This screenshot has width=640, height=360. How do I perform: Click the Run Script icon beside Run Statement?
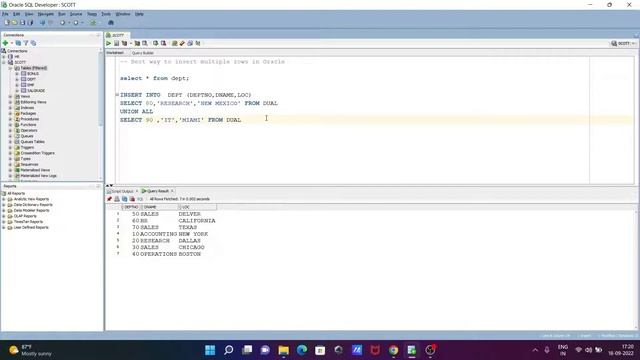click(x=116, y=43)
